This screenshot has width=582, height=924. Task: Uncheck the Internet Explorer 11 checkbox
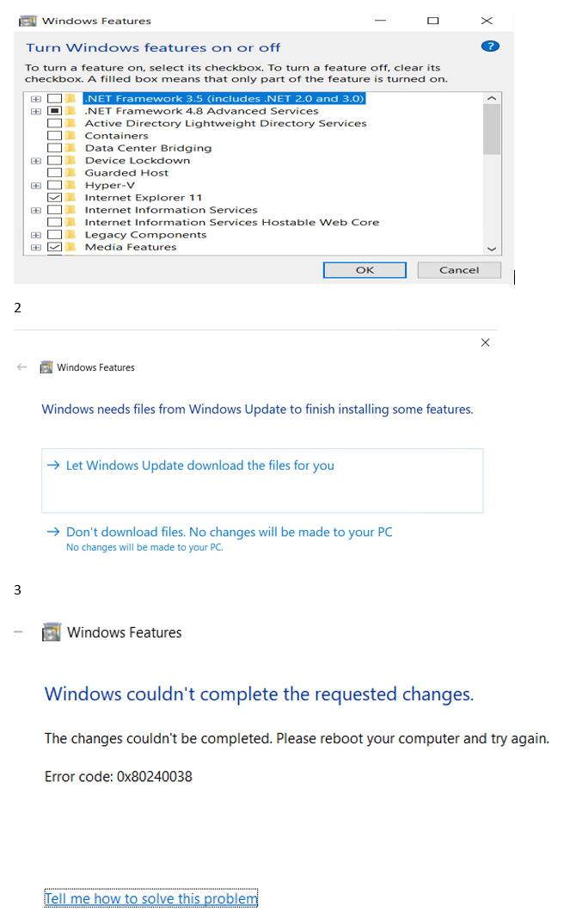pyautogui.click(x=55, y=197)
